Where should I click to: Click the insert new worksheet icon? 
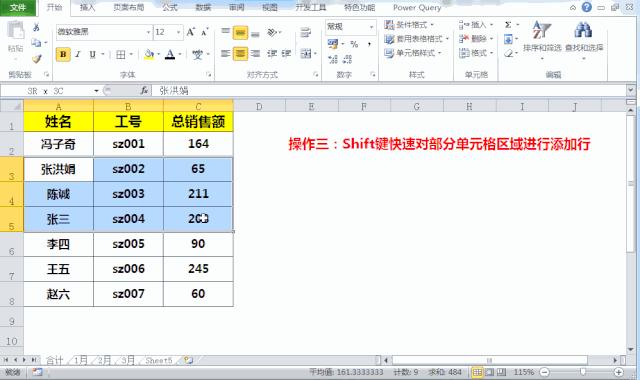pyautogui.click(x=188, y=360)
